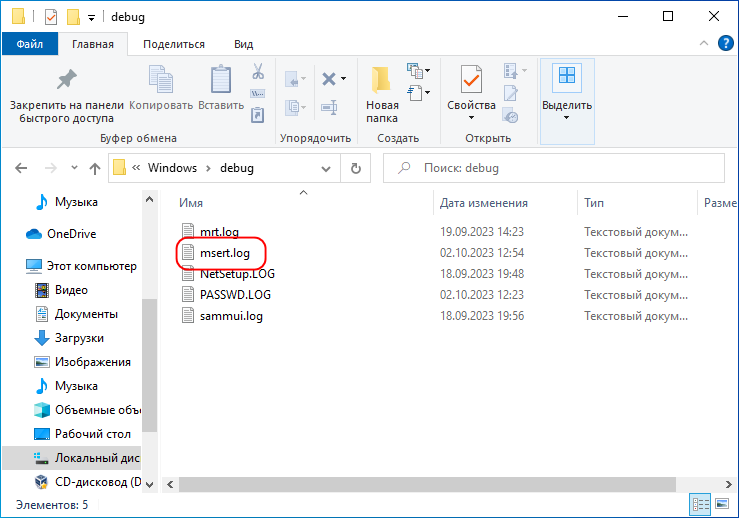Click the Windows breadcrumb in address bar
Viewport: 739px width, 518px height.
(x=172, y=168)
